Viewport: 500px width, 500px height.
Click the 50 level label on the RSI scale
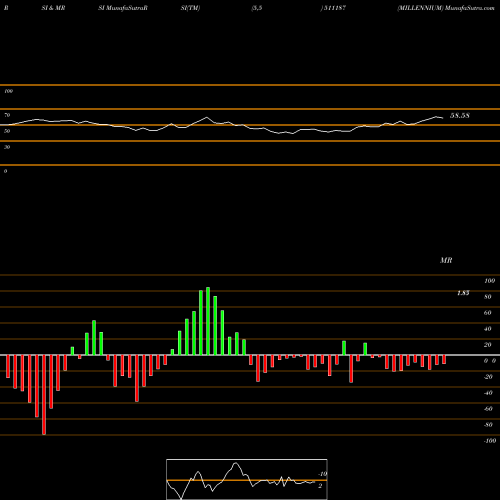[7, 131]
